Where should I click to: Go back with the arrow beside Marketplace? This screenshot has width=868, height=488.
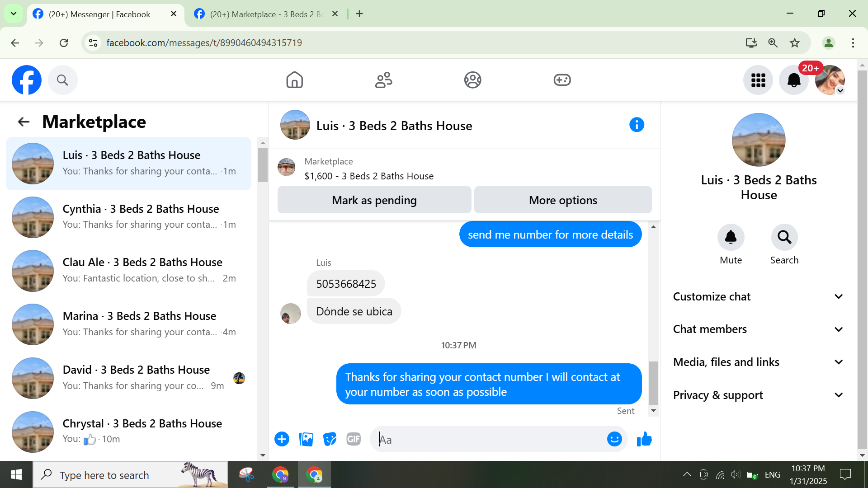point(24,122)
